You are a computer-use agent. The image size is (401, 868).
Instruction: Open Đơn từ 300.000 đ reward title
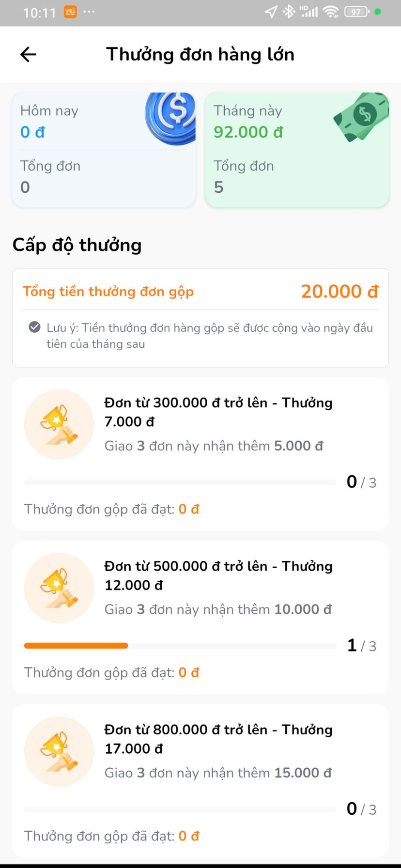pyautogui.click(x=218, y=412)
